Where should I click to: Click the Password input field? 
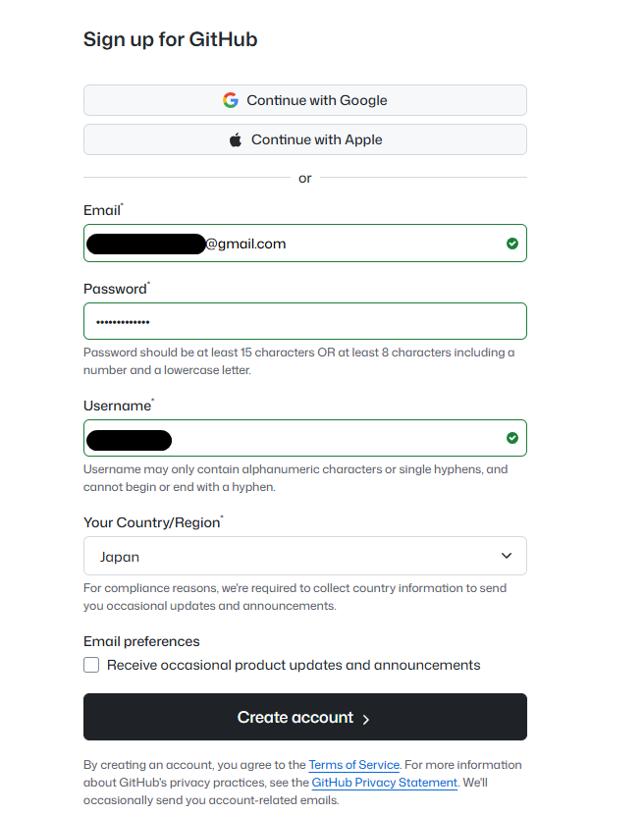click(x=304, y=320)
